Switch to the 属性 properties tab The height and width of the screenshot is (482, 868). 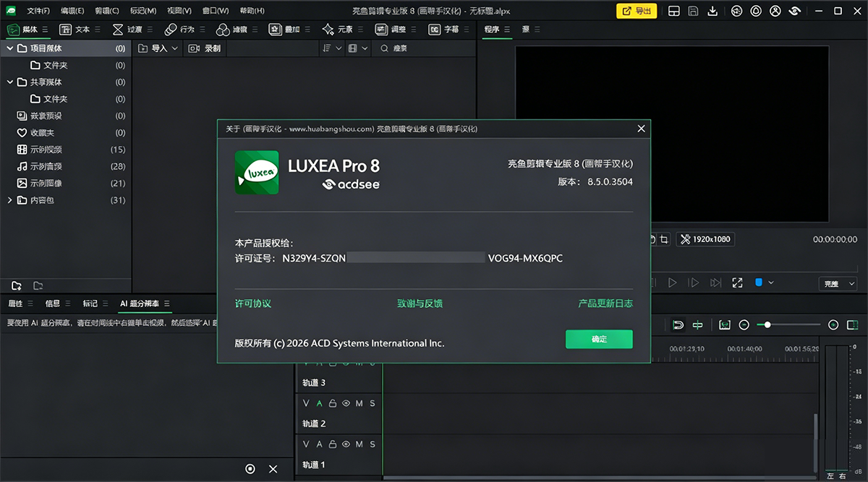click(15, 304)
